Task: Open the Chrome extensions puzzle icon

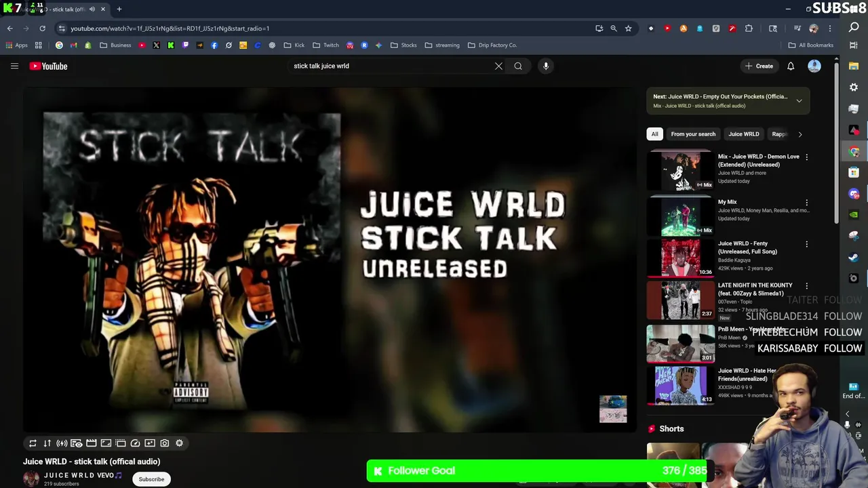Action: point(749,28)
